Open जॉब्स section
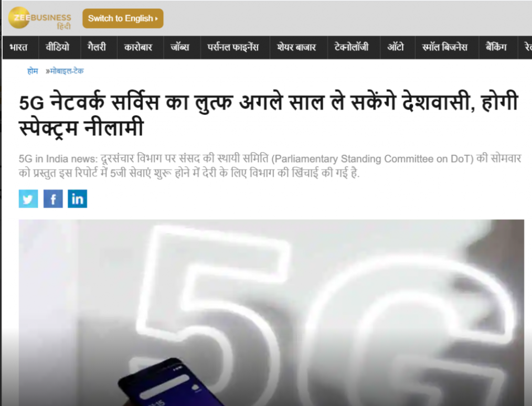The height and width of the screenshot is (406, 532). [180, 47]
